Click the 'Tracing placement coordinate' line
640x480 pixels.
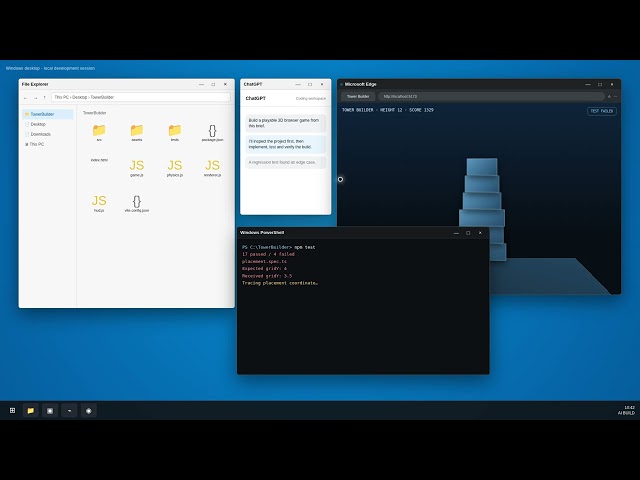click(280, 283)
